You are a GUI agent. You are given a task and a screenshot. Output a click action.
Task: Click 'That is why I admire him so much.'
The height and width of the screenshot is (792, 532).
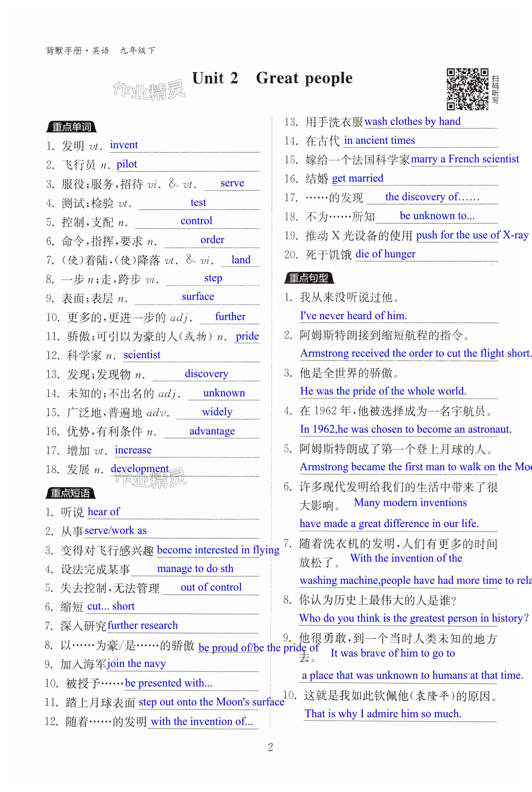point(383,714)
